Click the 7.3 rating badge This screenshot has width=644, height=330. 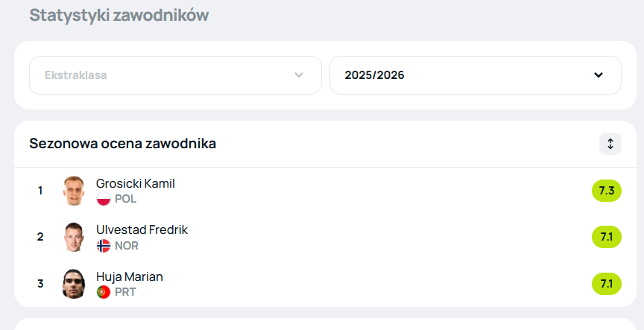click(607, 191)
